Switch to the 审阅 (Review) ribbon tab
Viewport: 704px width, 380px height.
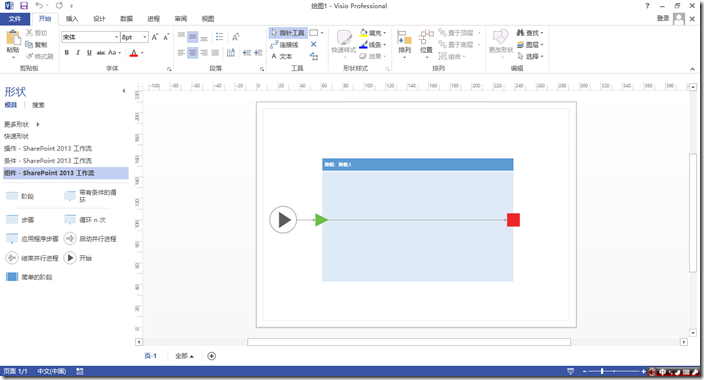click(x=180, y=18)
